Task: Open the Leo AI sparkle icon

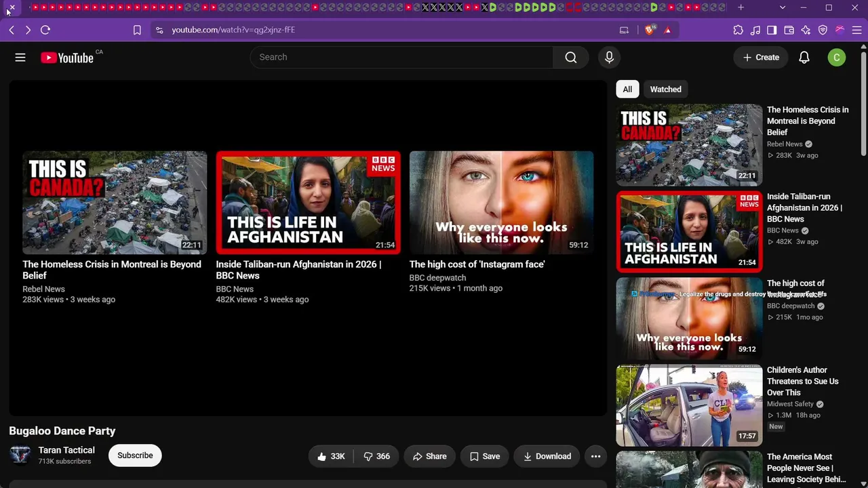Action: point(806,30)
